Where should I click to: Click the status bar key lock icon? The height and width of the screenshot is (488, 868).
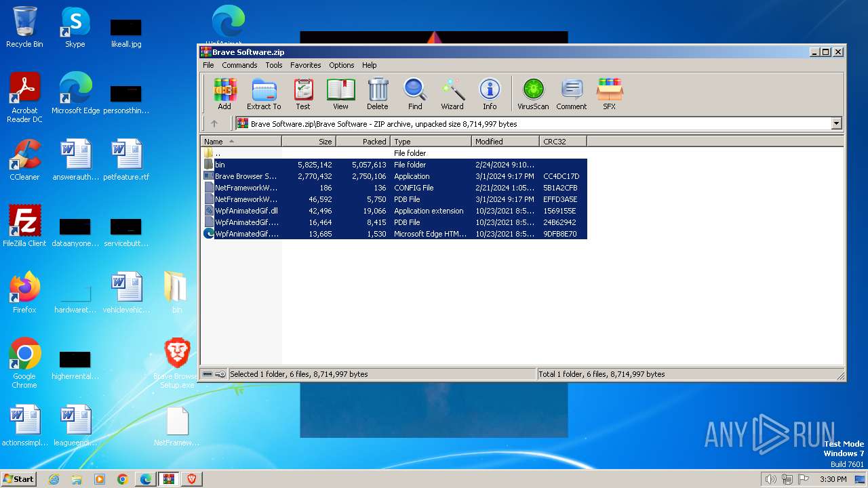tap(220, 374)
